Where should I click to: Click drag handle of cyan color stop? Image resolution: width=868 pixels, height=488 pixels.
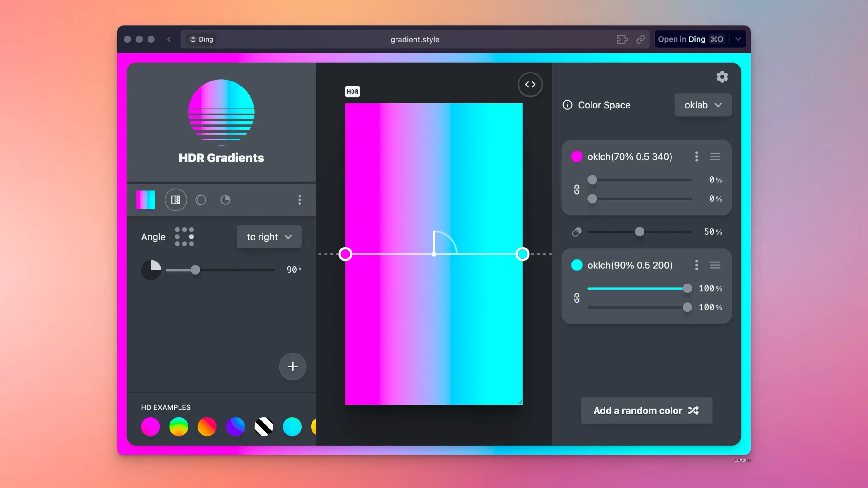tap(715, 266)
